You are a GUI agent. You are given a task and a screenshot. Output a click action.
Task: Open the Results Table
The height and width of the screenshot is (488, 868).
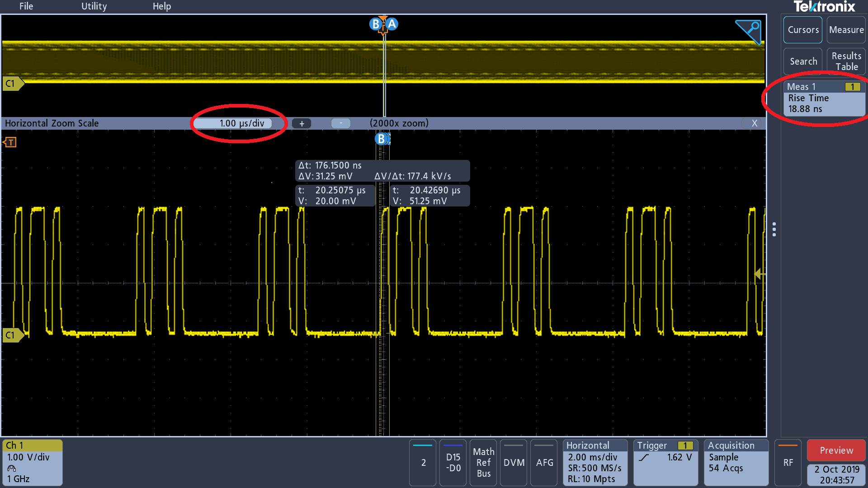click(x=846, y=61)
